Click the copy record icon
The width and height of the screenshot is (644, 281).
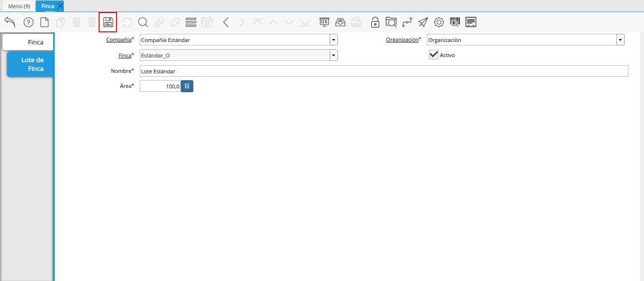pyautogui.click(x=60, y=22)
